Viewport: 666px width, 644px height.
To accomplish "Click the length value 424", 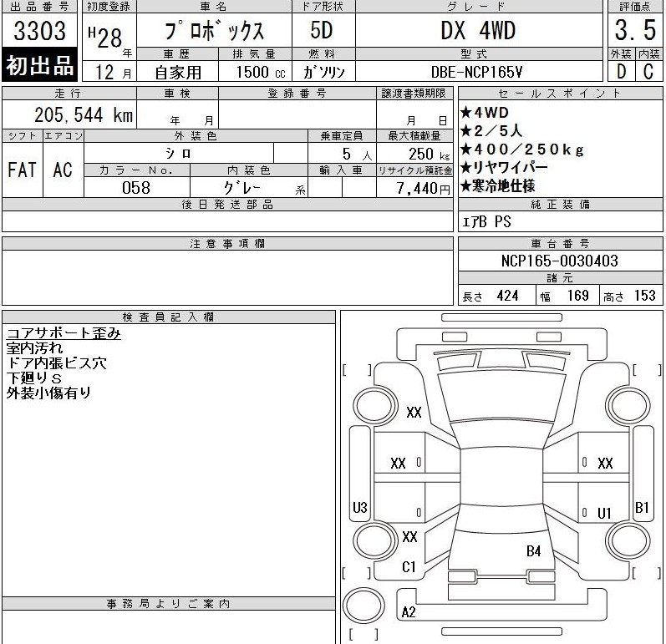I will (x=507, y=296).
